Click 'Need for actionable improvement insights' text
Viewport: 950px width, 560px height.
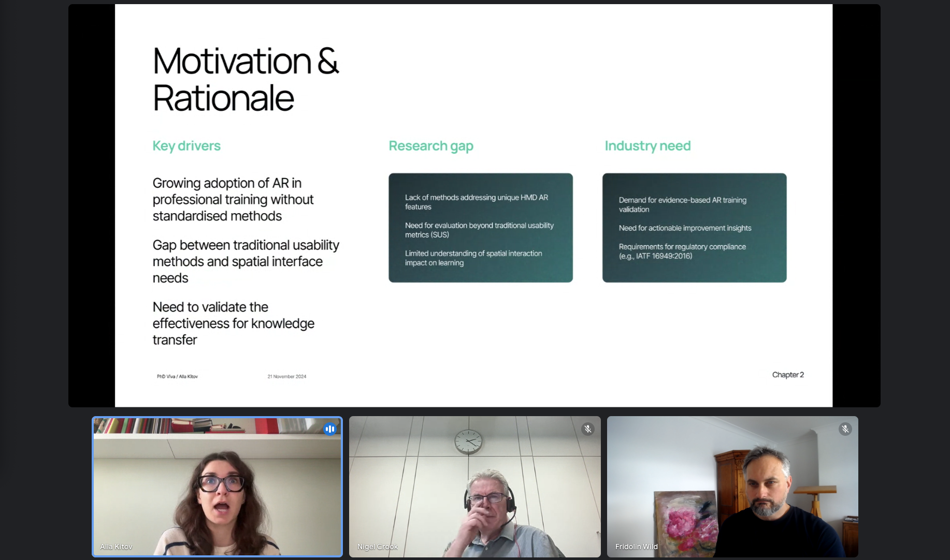pyautogui.click(x=685, y=228)
